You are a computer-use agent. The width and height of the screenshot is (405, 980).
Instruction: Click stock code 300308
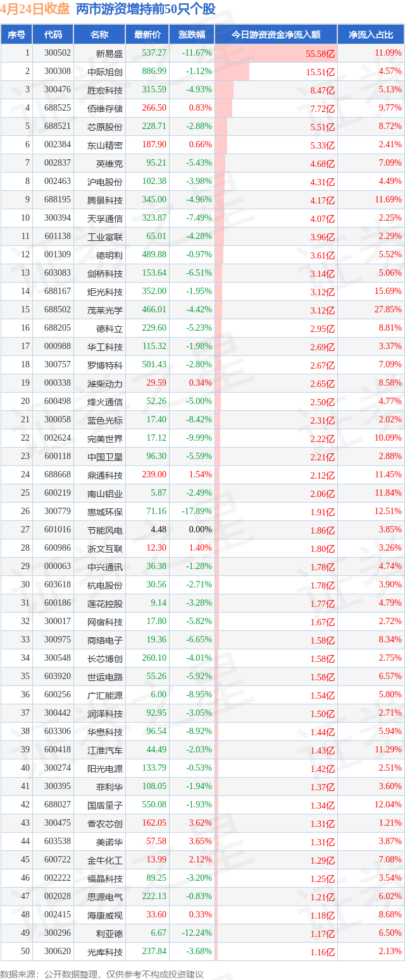[x=57, y=71]
